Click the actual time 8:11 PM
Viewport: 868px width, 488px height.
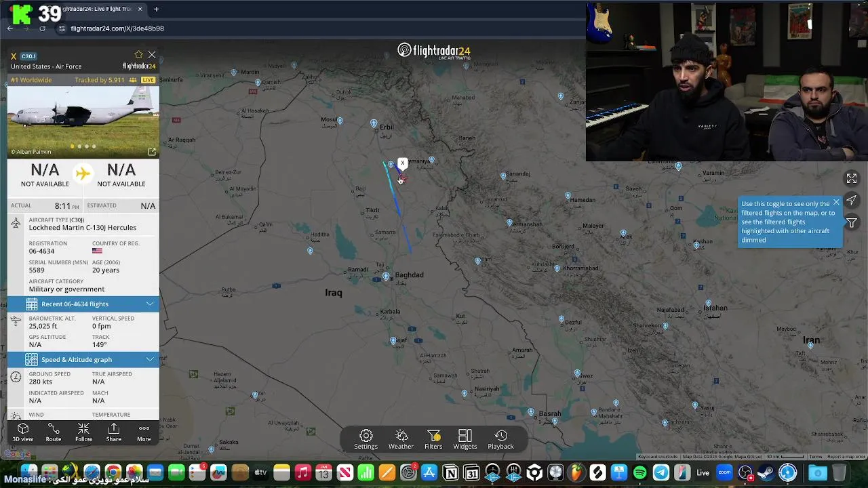(67, 205)
